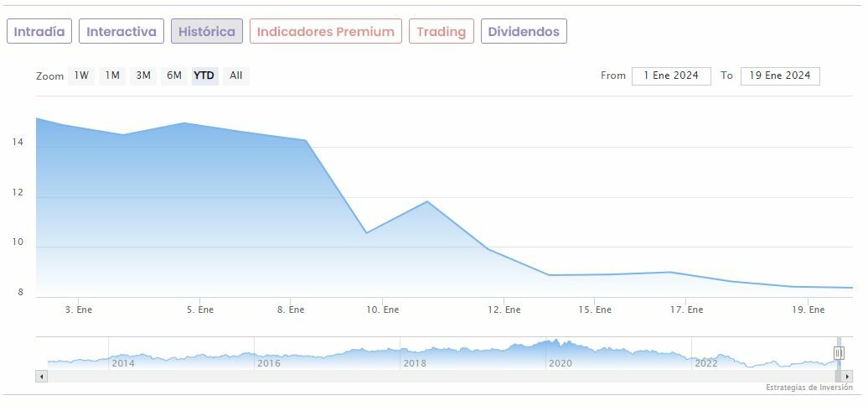Select the Histórica tab

207,32
